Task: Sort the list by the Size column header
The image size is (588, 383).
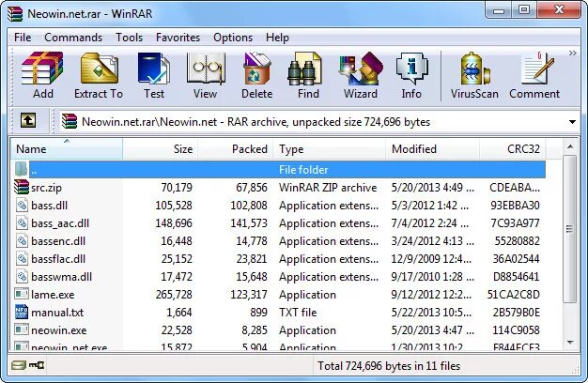Action: (160, 148)
